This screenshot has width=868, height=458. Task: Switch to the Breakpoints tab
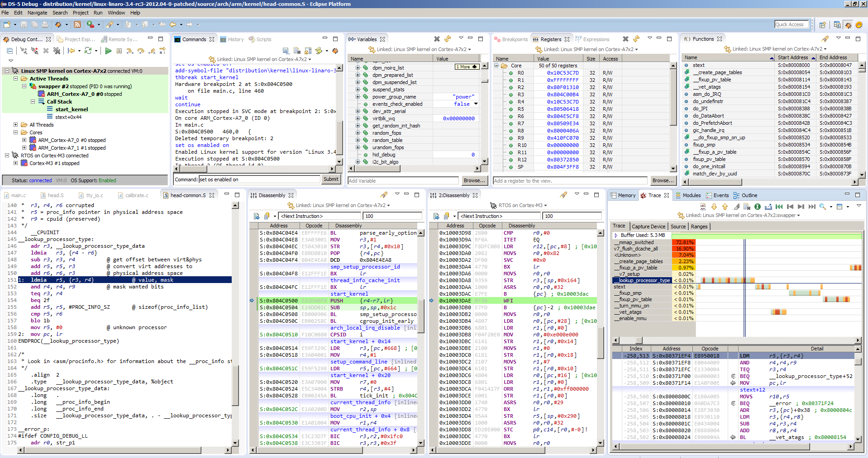tap(514, 39)
